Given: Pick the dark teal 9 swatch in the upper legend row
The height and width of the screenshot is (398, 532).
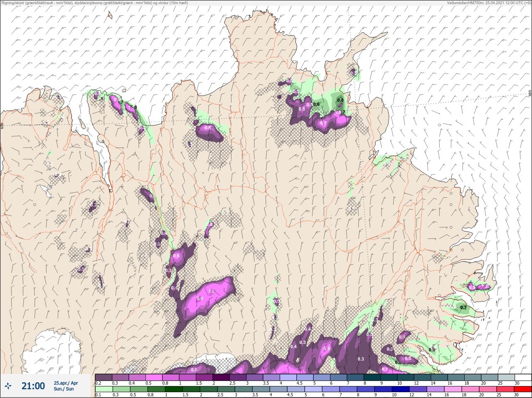Looking at the screenshot, I should (x=389, y=377).
